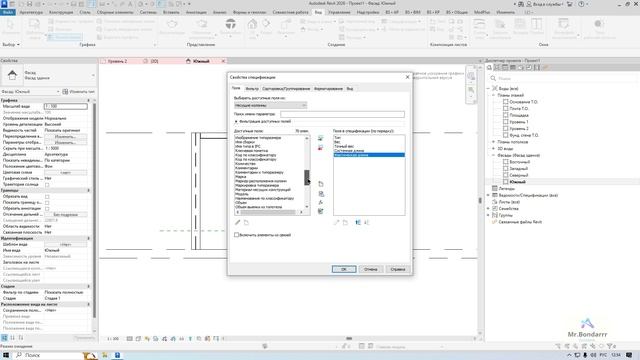Click the view scale value field 1:100
640x360 pixels.
pos(65,106)
